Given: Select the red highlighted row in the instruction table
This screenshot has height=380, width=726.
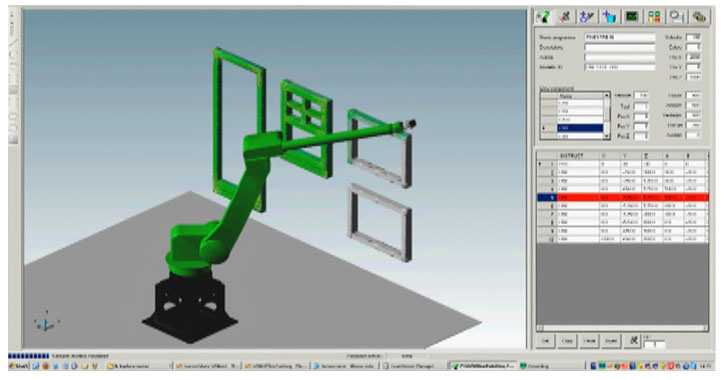Looking at the screenshot, I should click(x=623, y=198).
